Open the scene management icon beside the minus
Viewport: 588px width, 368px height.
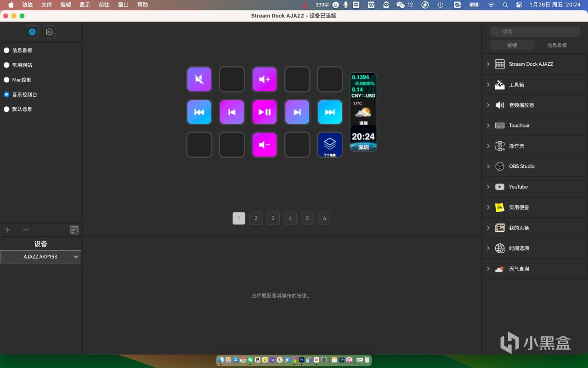point(74,230)
